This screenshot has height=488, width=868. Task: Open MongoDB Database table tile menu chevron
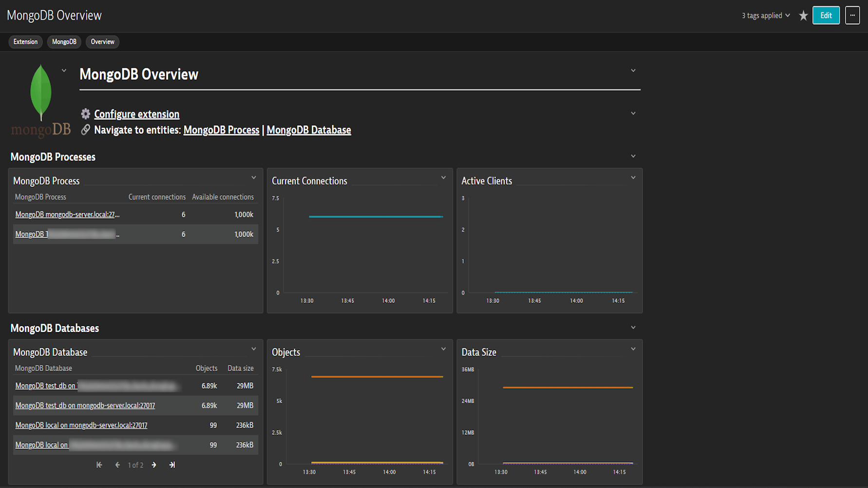tap(254, 349)
